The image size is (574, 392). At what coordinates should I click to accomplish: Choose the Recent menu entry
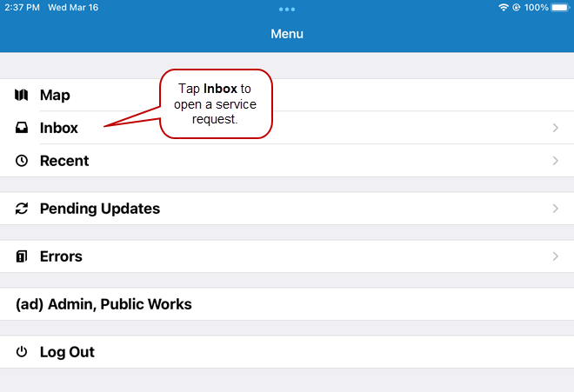(64, 161)
